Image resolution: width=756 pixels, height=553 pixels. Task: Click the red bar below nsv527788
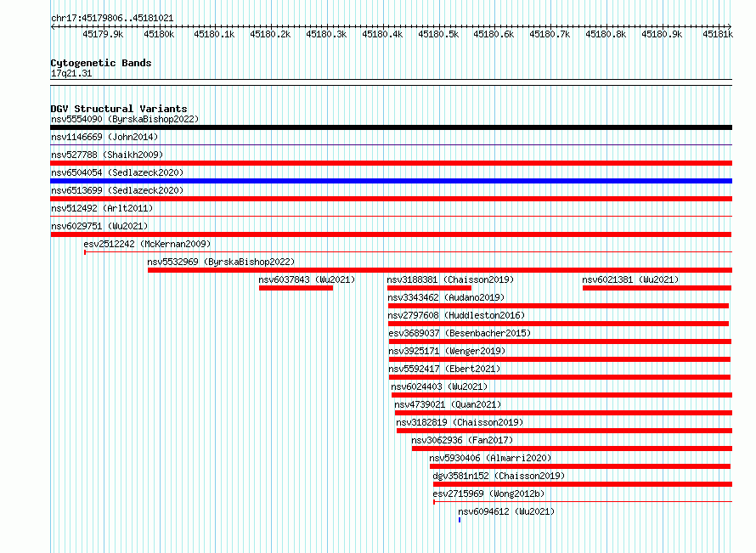click(391, 163)
